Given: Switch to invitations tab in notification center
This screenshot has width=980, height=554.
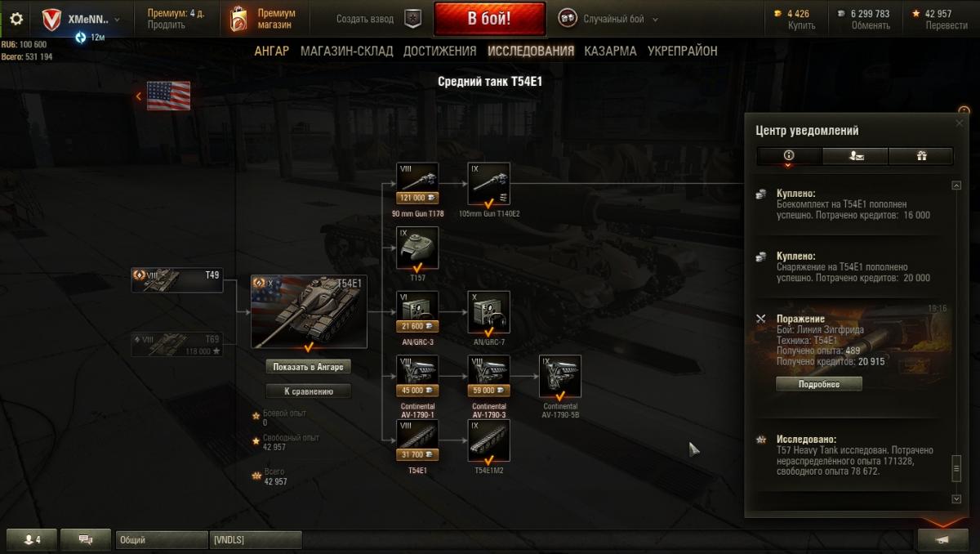Looking at the screenshot, I should tap(855, 156).
